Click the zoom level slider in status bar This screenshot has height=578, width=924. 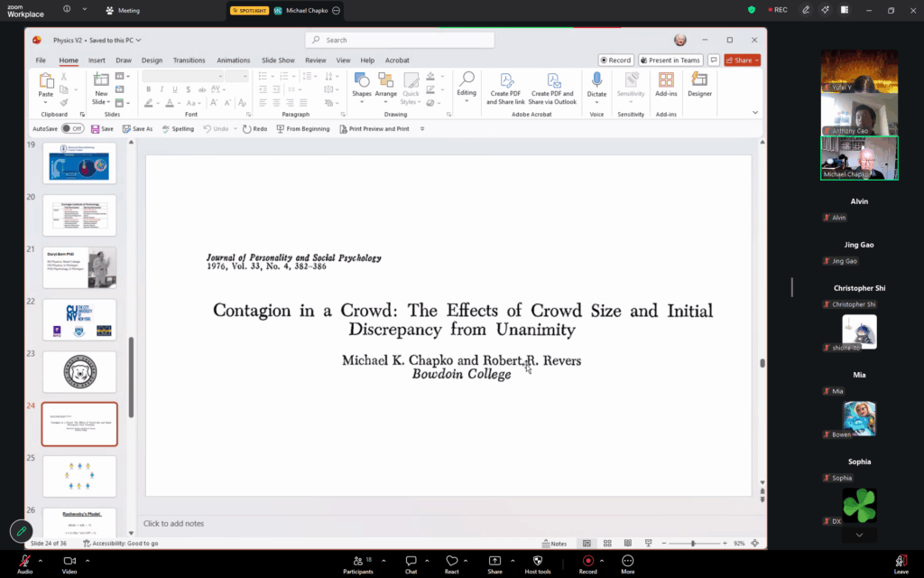click(x=693, y=544)
